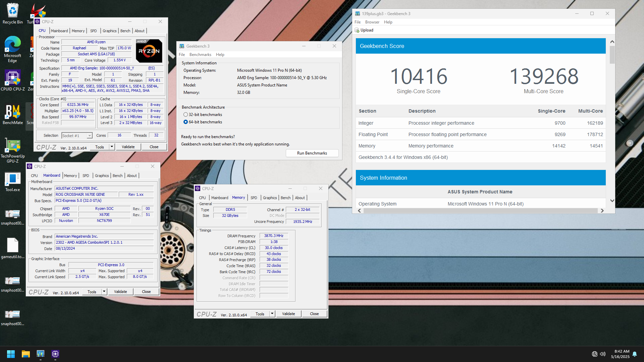Screen dimensions: 644x362
Task: Open the notifications bell icon
Action: point(635,354)
